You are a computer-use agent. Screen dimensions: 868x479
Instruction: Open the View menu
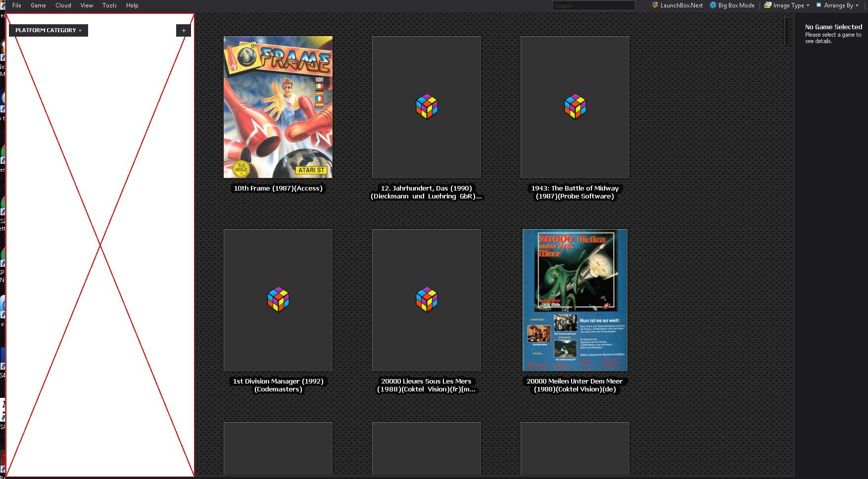point(87,5)
